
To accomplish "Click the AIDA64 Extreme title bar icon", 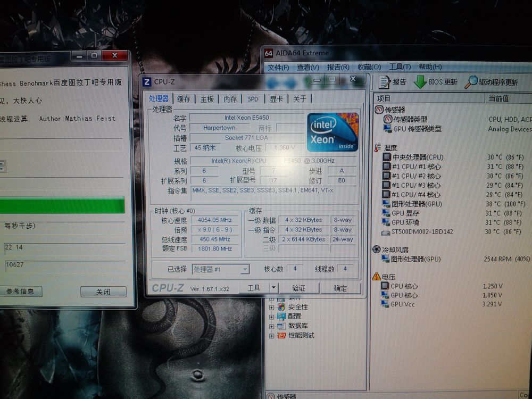I will [x=268, y=53].
